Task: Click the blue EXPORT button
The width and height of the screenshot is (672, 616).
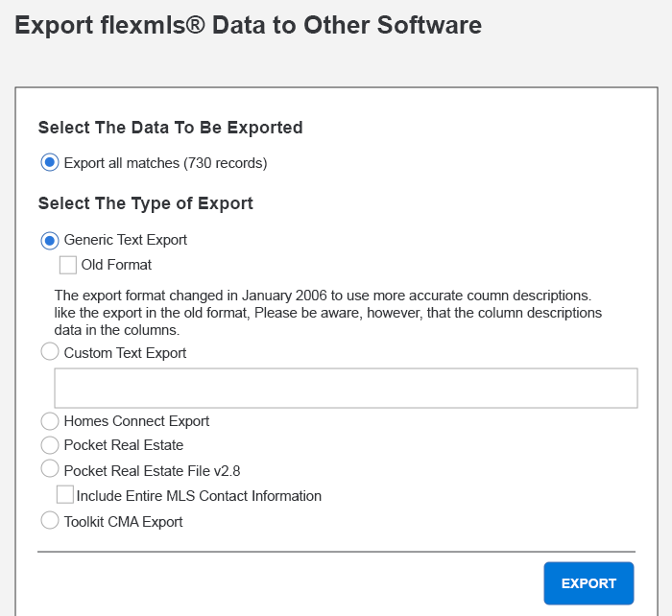Action: pos(588,583)
